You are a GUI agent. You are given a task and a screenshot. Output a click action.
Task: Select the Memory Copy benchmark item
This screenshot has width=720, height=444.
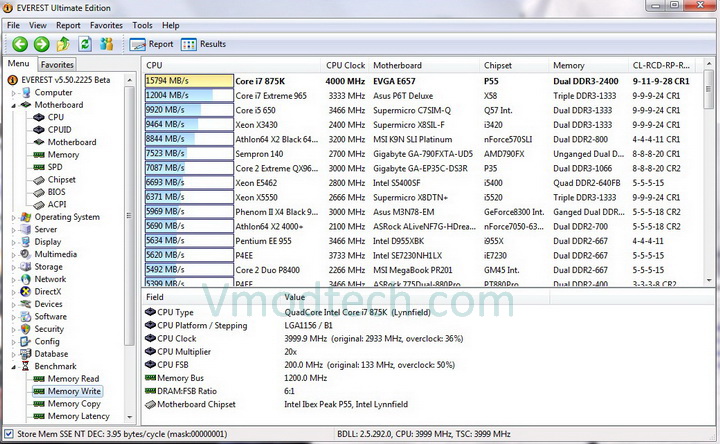[73, 404]
